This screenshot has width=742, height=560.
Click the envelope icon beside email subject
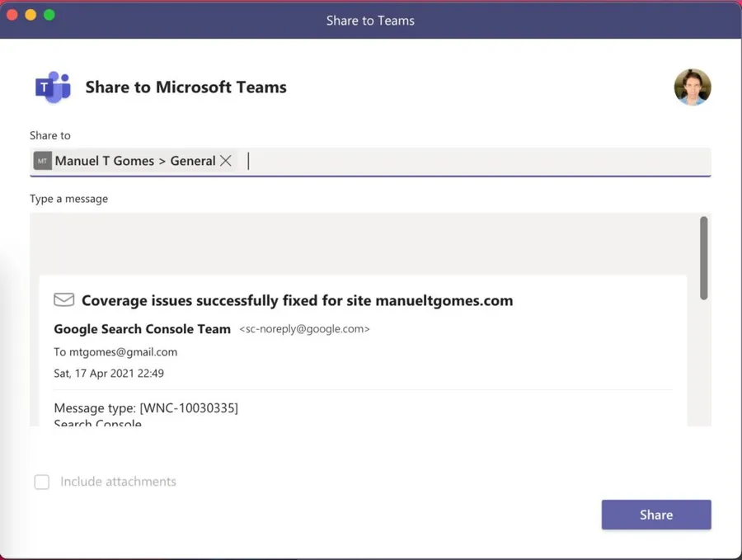pos(63,300)
